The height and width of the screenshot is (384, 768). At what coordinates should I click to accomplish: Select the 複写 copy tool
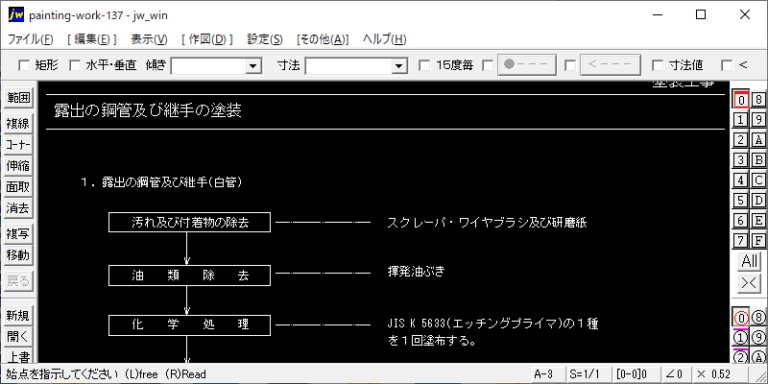[18, 234]
